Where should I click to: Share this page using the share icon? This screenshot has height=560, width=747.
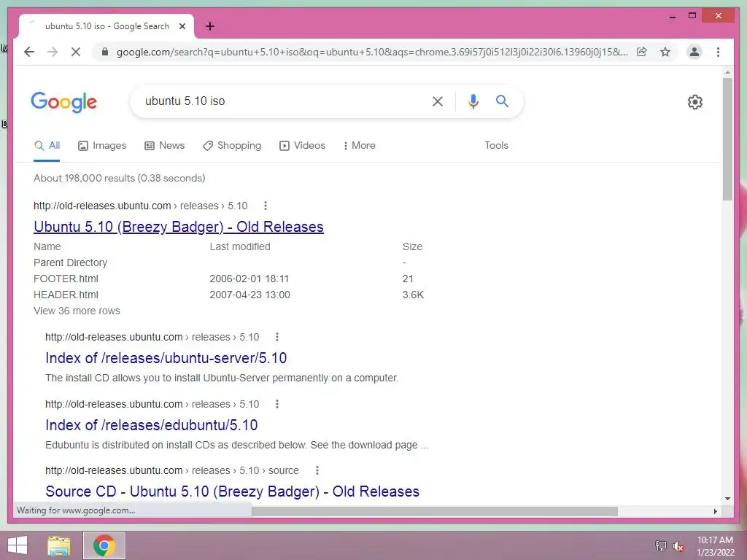642,52
